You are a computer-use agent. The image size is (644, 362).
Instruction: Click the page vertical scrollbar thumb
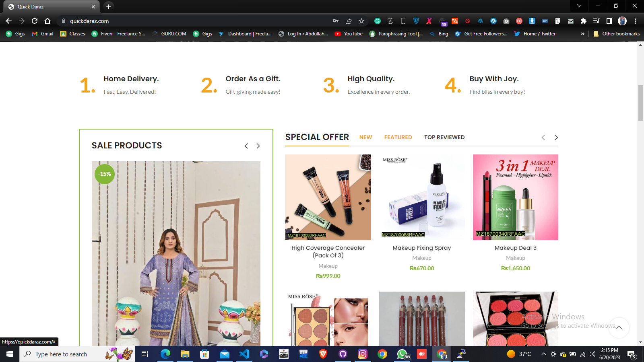coord(640,103)
